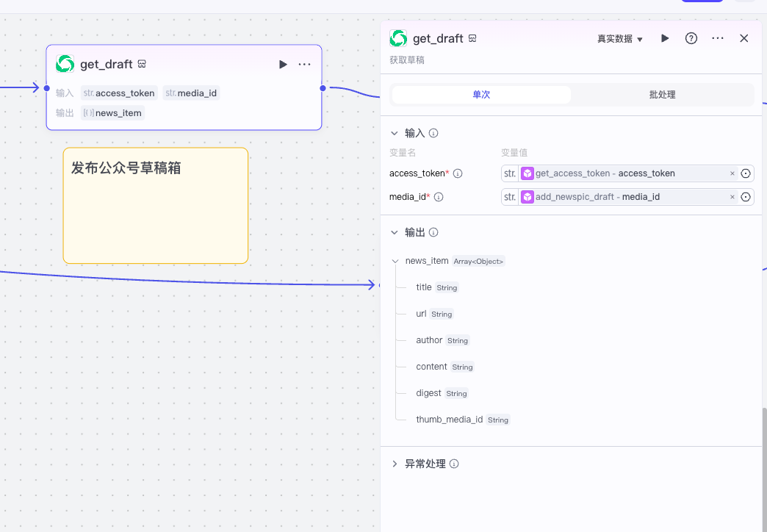Open variable selector for access_token field

746,173
